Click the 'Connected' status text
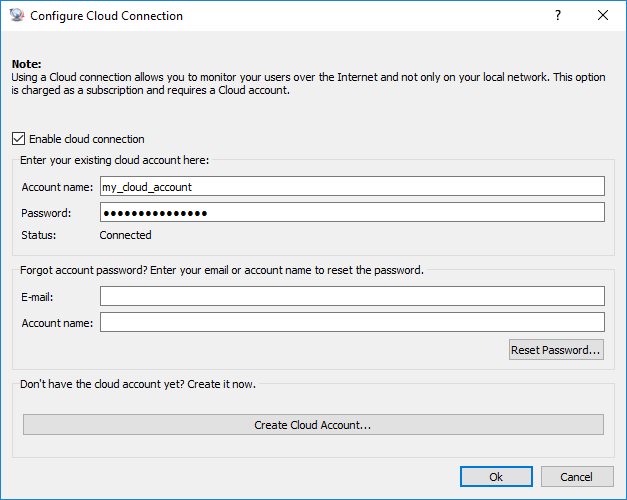The width and height of the screenshot is (627, 500). pos(126,236)
